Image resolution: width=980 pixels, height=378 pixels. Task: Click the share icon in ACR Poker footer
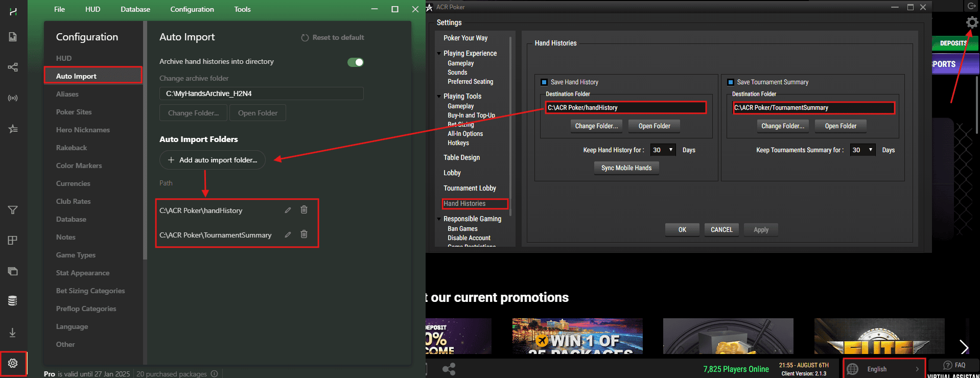[449, 369]
